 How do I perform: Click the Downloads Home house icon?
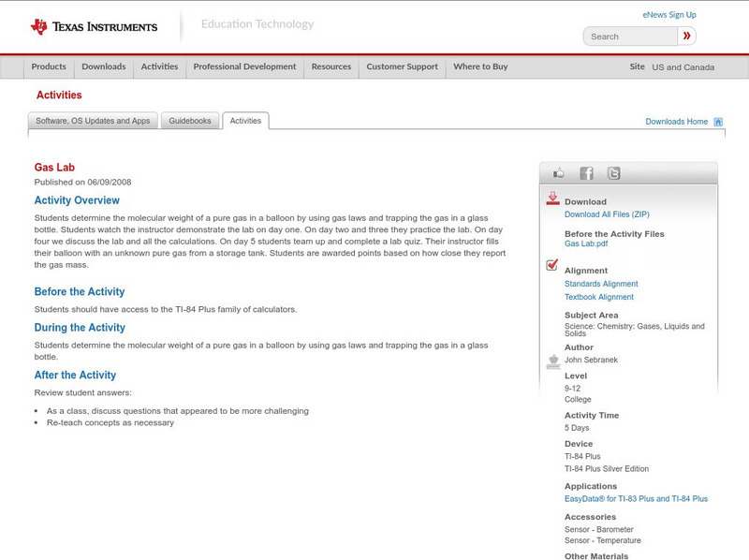click(x=718, y=122)
